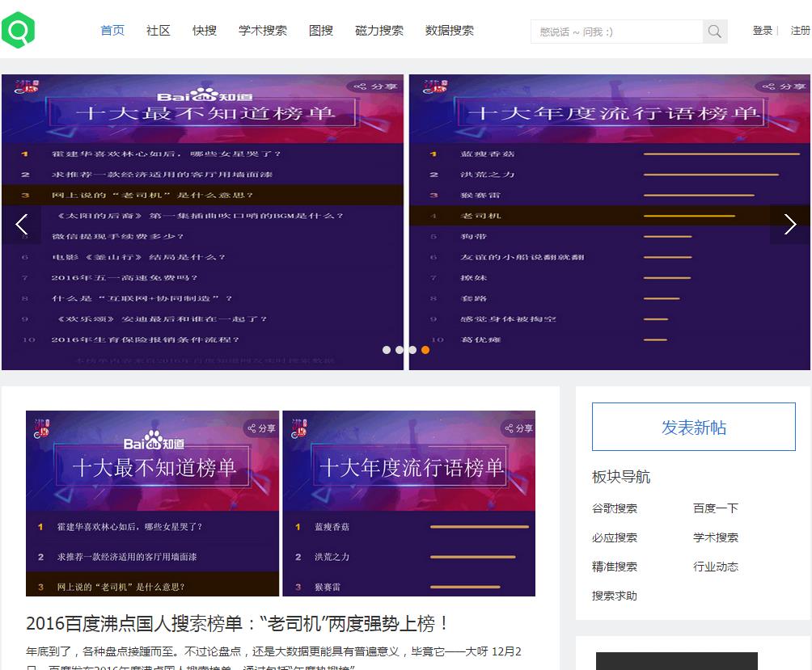Open the 学术搜索 nav item in header

pyautogui.click(x=263, y=31)
